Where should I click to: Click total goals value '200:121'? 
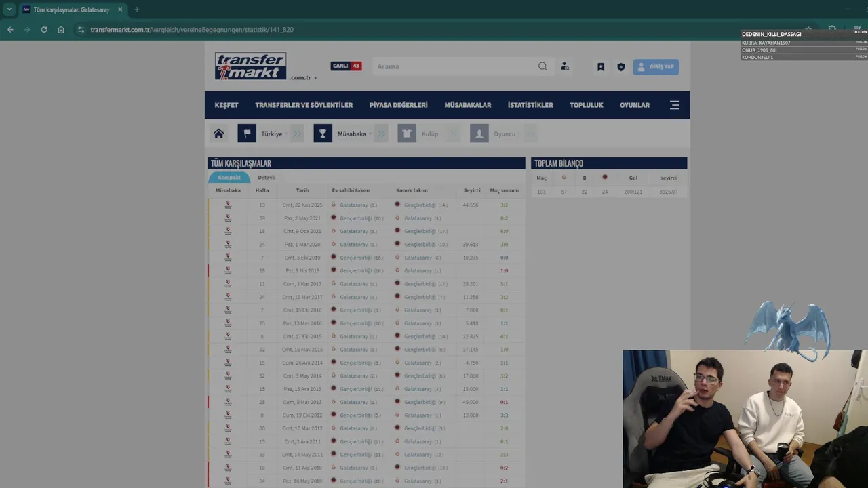click(x=633, y=192)
